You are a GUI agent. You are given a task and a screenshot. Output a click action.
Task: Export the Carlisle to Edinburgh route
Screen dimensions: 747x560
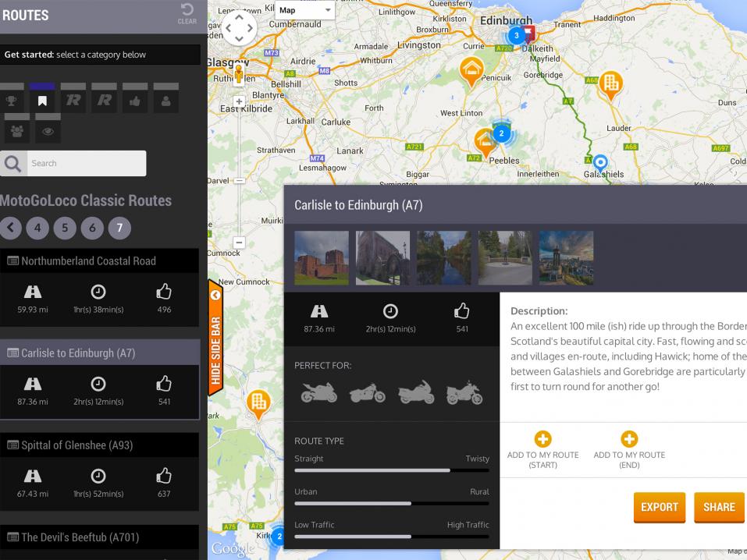tap(660, 507)
